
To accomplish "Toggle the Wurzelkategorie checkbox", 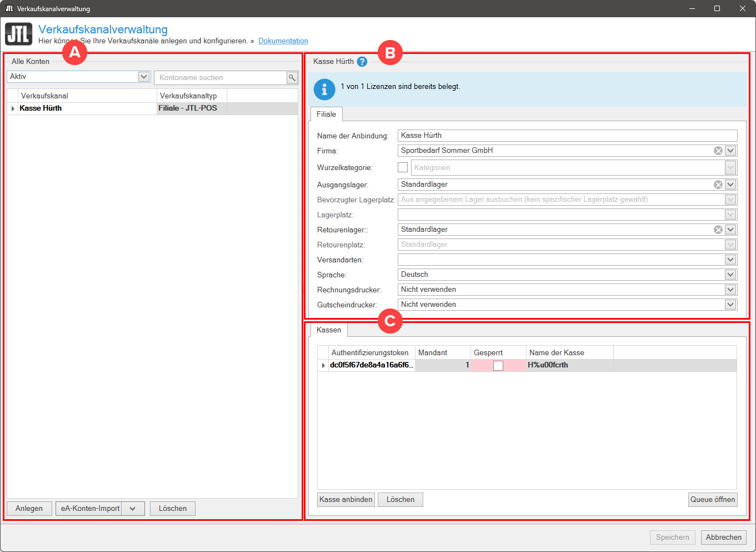I will [x=403, y=167].
